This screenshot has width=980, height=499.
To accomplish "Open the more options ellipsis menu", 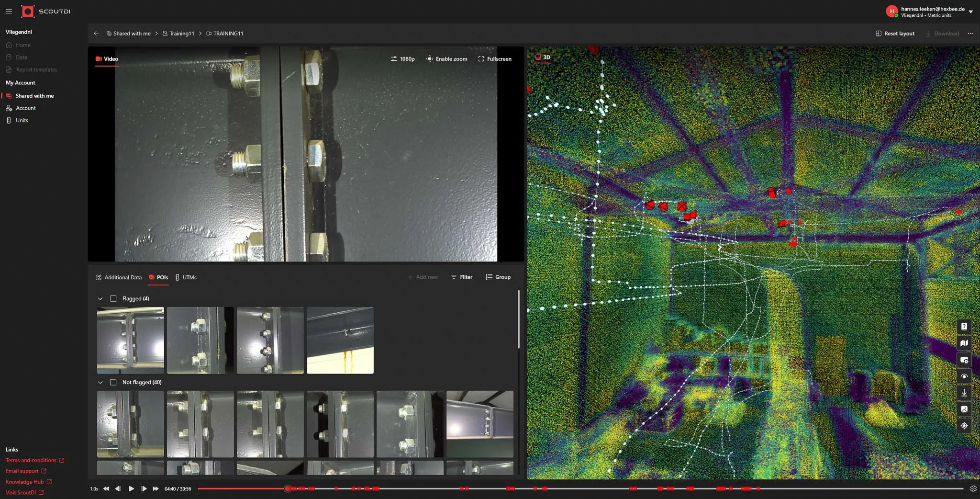I will pyautogui.click(x=970, y=34).
